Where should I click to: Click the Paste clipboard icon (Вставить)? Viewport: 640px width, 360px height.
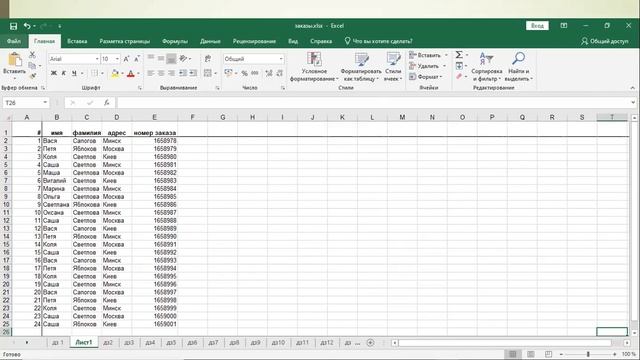15,60
